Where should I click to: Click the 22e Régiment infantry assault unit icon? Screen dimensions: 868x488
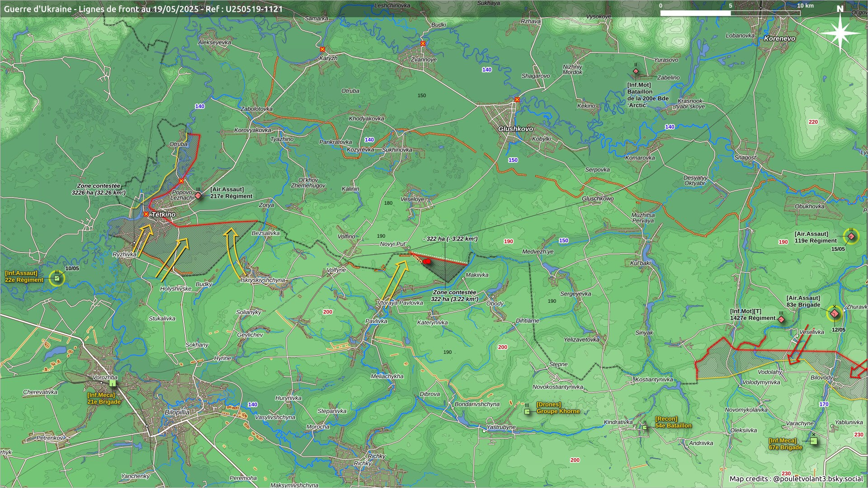pyautogui.click(x=57, y=278)
